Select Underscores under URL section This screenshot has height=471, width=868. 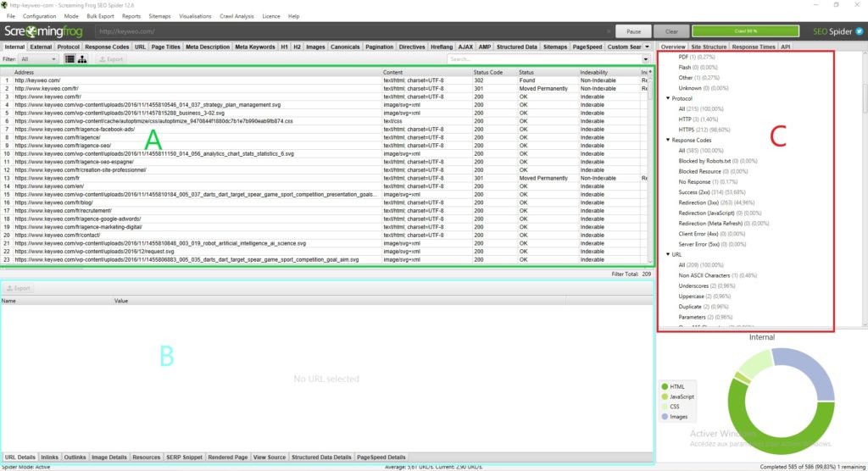[707, 286]
